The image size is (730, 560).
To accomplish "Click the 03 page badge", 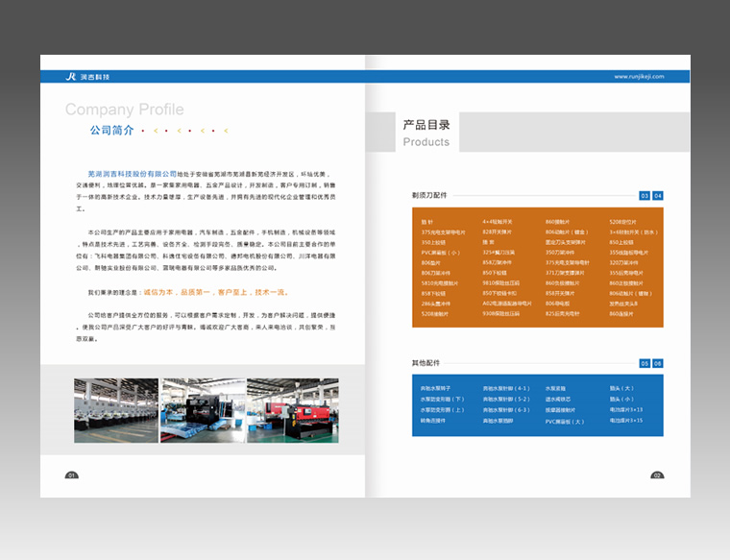I will 645,196.
